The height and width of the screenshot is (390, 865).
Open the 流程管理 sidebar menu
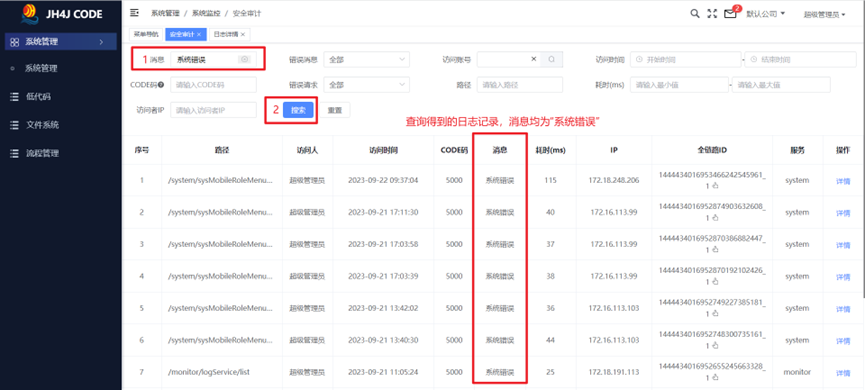click(42, 153)
